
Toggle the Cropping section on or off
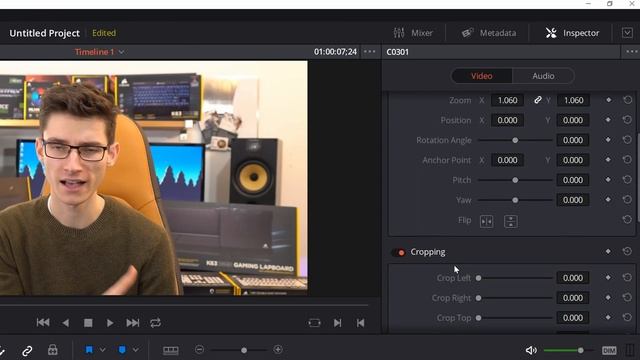pos(398,253)
